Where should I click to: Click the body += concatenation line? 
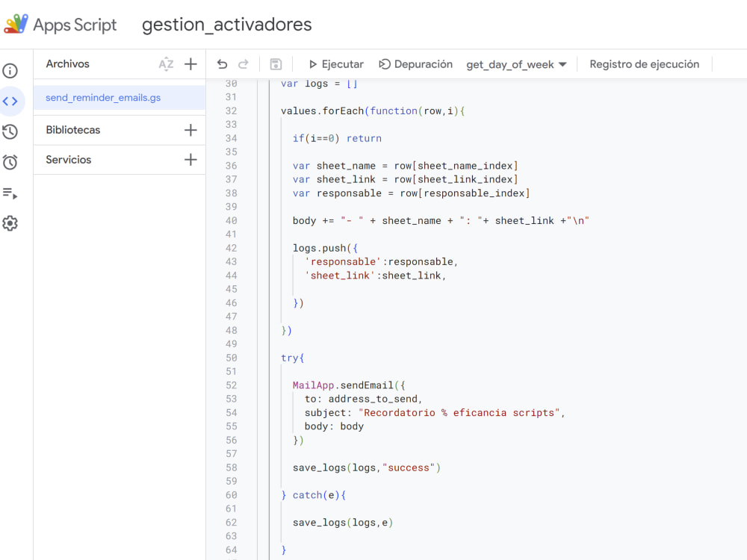pos(441,221)
